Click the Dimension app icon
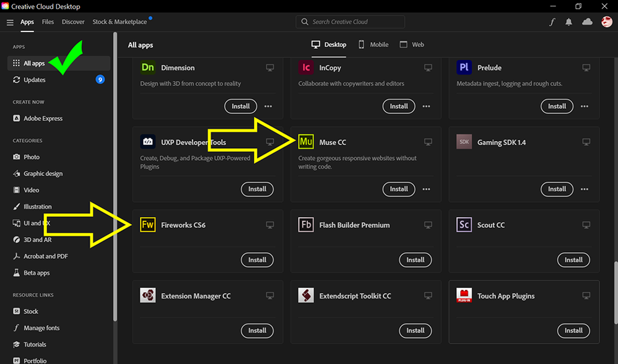 147,67
